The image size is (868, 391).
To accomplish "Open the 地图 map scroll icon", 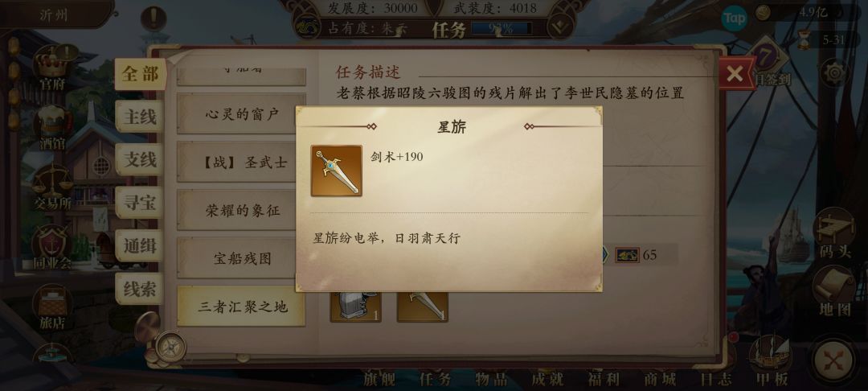I will 834,292.
